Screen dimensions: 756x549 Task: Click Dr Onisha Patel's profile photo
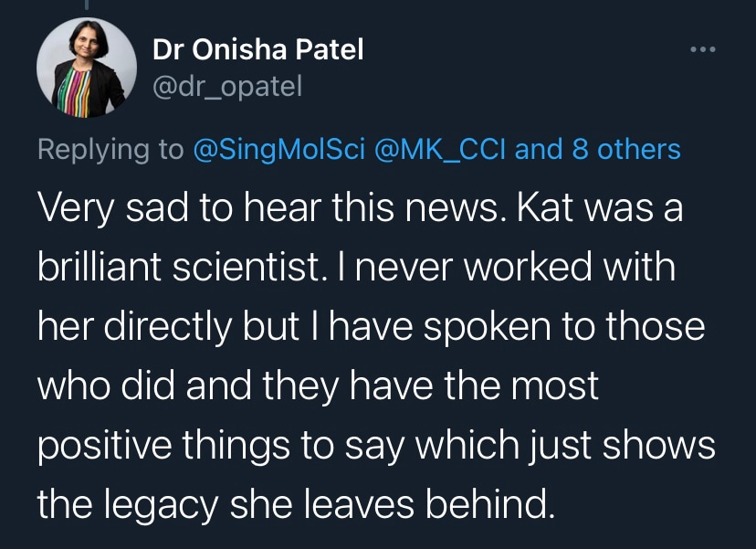(x=80, y=67)
